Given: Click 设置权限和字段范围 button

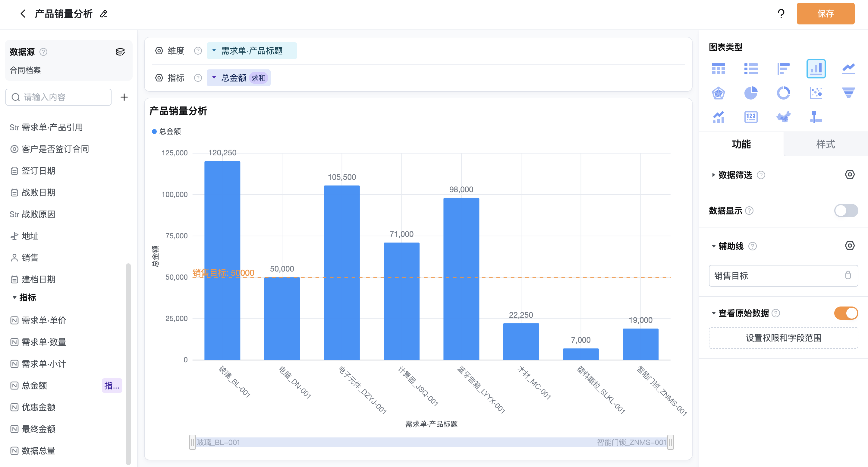Looking at the screenshot, I should pyautogui.click(x=783, y=338).
